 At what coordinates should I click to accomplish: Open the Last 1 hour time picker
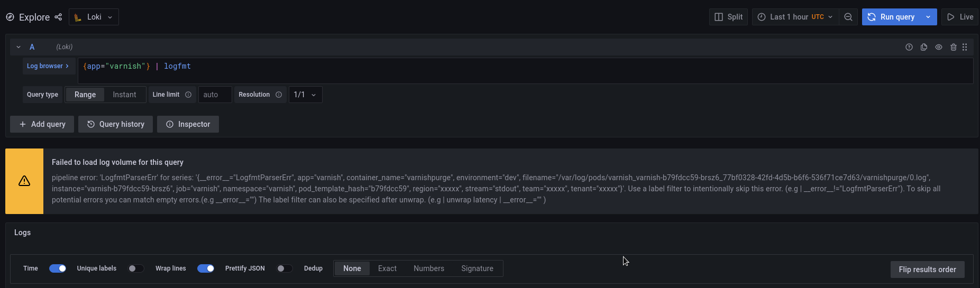pyautogui.click(x=795, y=17)
